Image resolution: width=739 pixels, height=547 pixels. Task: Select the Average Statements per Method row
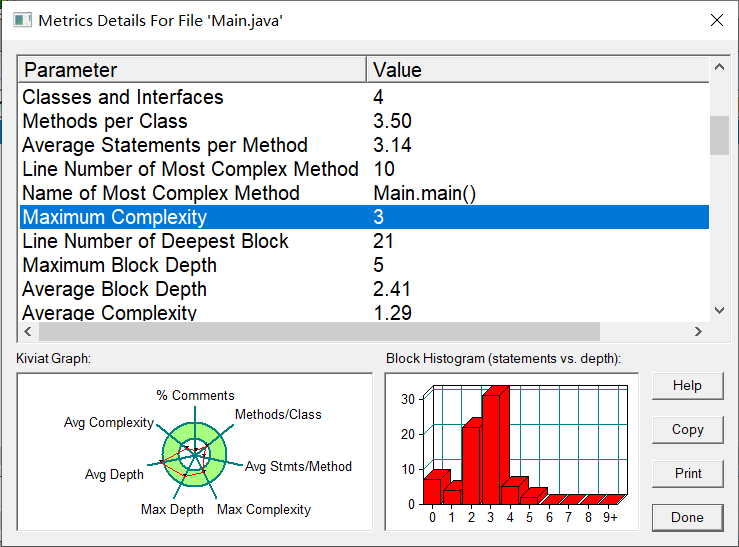click(x=364, y=145)
